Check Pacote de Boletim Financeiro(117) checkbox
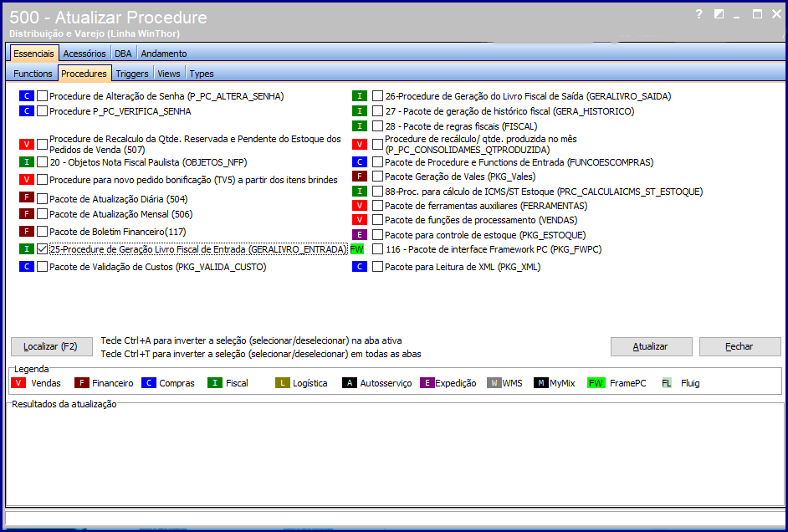This screenshot has height=532, width=788. click(x=42, y=232)
